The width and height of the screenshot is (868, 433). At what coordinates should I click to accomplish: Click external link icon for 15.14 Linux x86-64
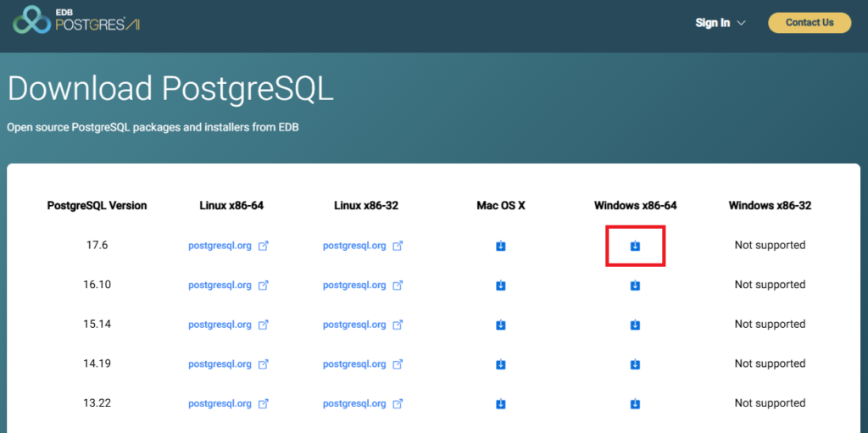tap(264, 325)
